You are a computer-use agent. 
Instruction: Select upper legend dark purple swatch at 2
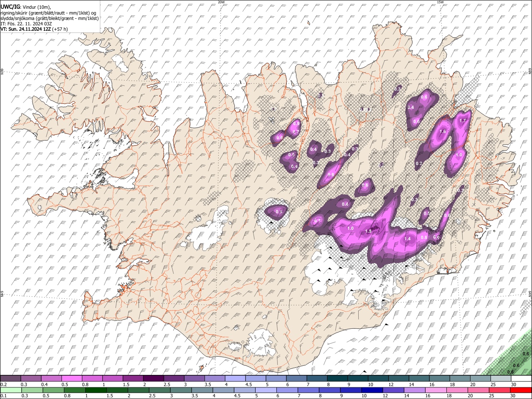(153, 379)
